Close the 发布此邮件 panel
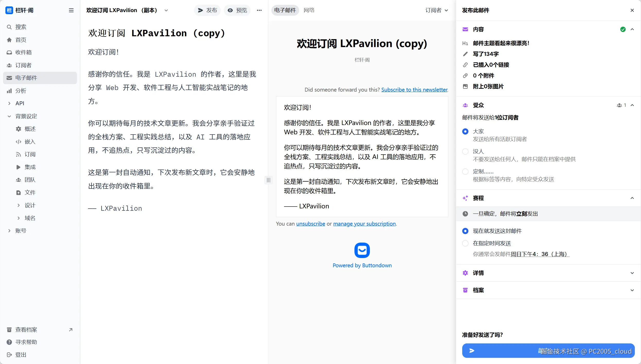 point(632,10)
